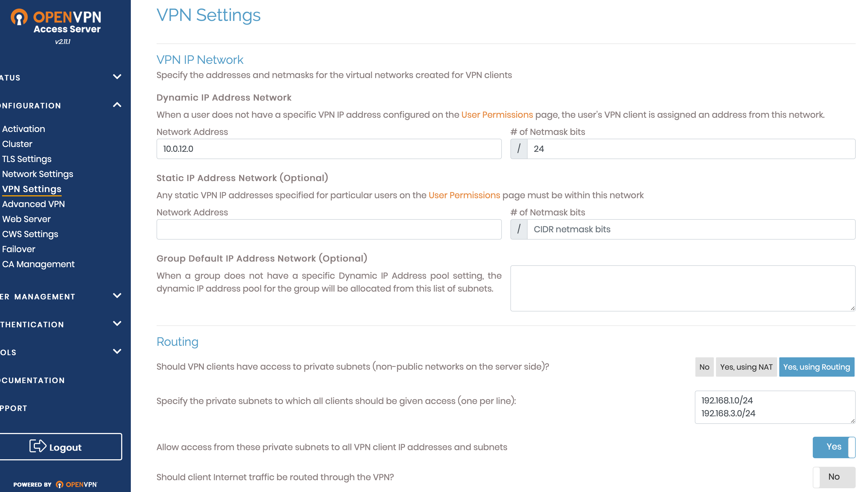
Task: Select 'Yes, using NAT' routing option
Action: click(746, 367)
